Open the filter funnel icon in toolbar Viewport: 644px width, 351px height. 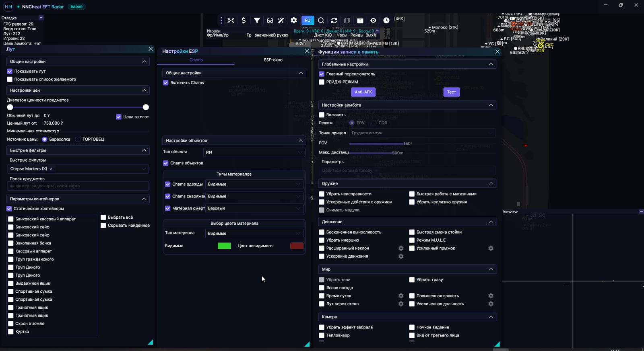point(257,20)
